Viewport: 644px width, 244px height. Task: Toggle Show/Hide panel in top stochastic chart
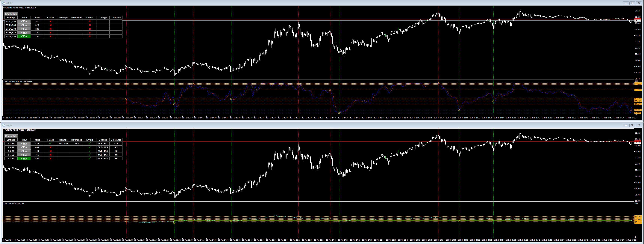point(11,14)
